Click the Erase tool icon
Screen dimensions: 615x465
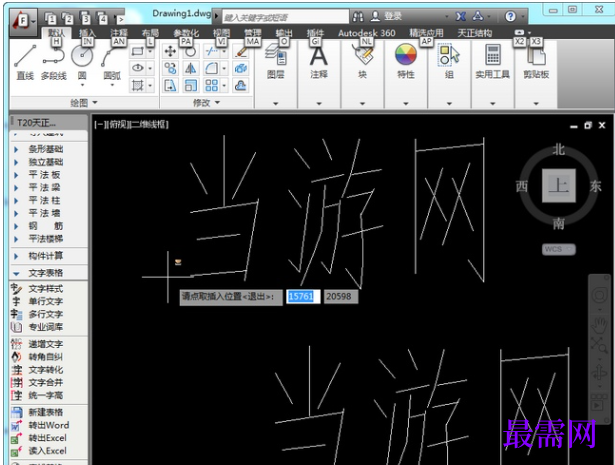tap(240, 51)
